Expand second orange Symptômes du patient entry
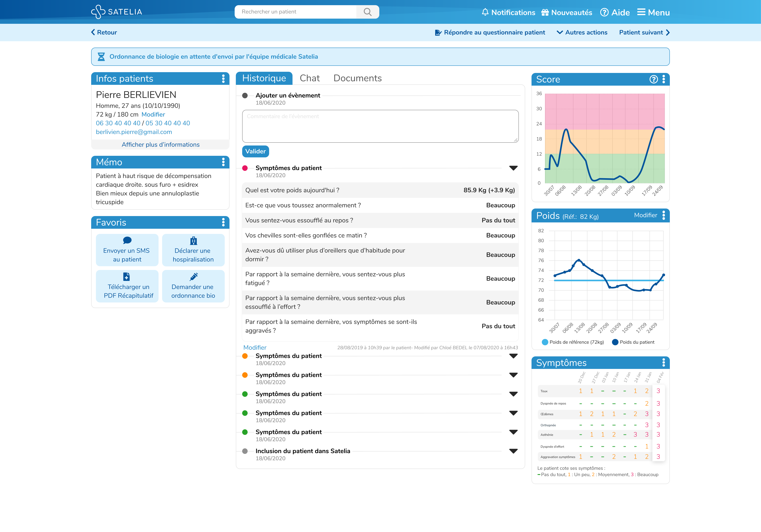 click(513, 375)
